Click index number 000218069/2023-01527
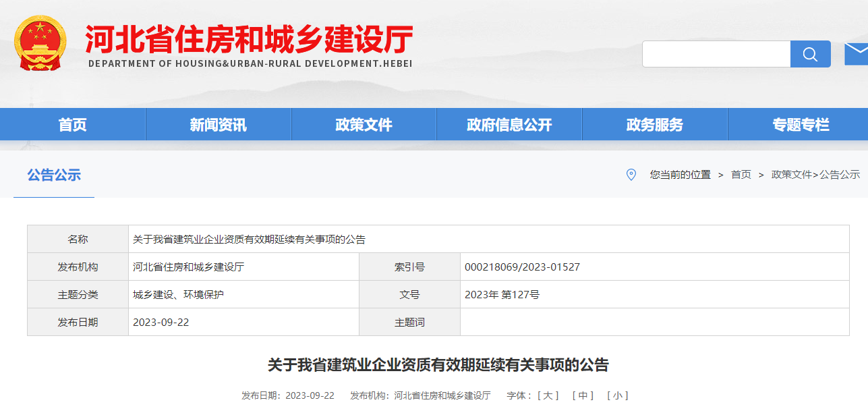Viewport: 868px width, 415px height. (x=522, y=267)
